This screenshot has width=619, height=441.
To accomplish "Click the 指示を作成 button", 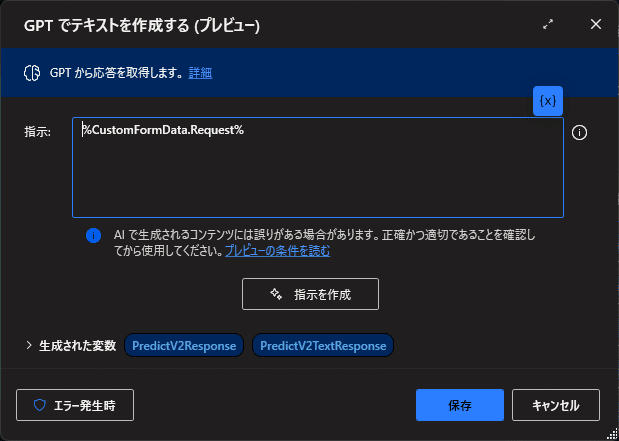I will [310, 294].
